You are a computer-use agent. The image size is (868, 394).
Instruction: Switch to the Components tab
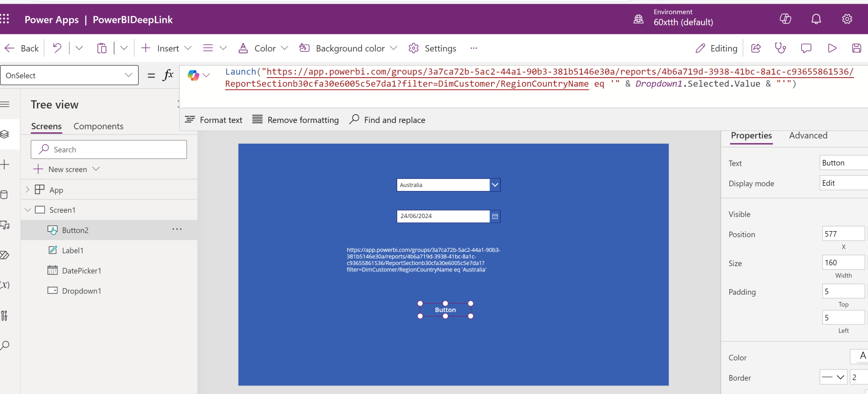98,126
